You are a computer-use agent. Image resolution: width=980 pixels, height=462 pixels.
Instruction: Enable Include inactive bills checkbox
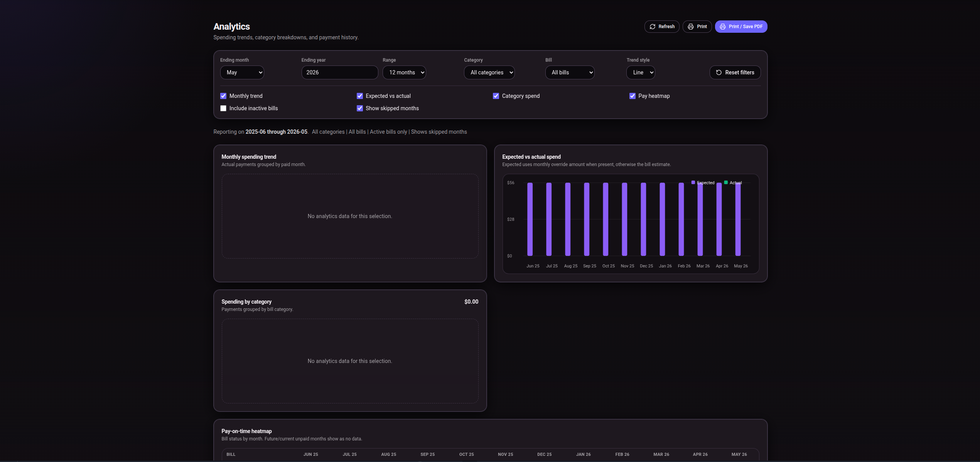point(223,108)
